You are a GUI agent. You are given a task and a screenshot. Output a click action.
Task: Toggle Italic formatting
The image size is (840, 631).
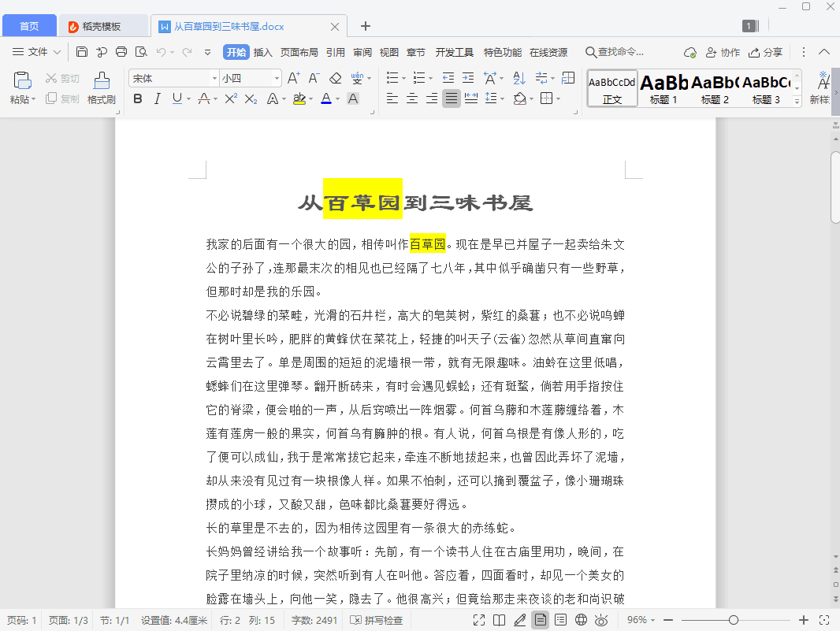click(x=157, y=98)
